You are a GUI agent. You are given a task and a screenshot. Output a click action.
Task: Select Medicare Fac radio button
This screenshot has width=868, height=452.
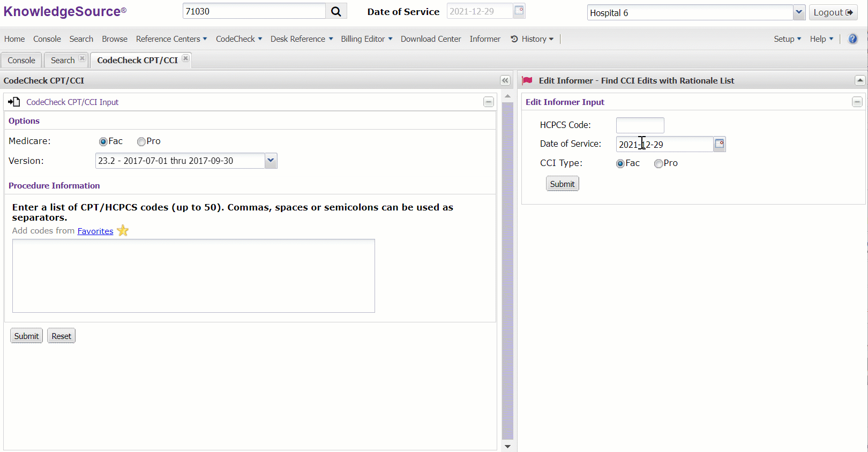tap(103, 141)
